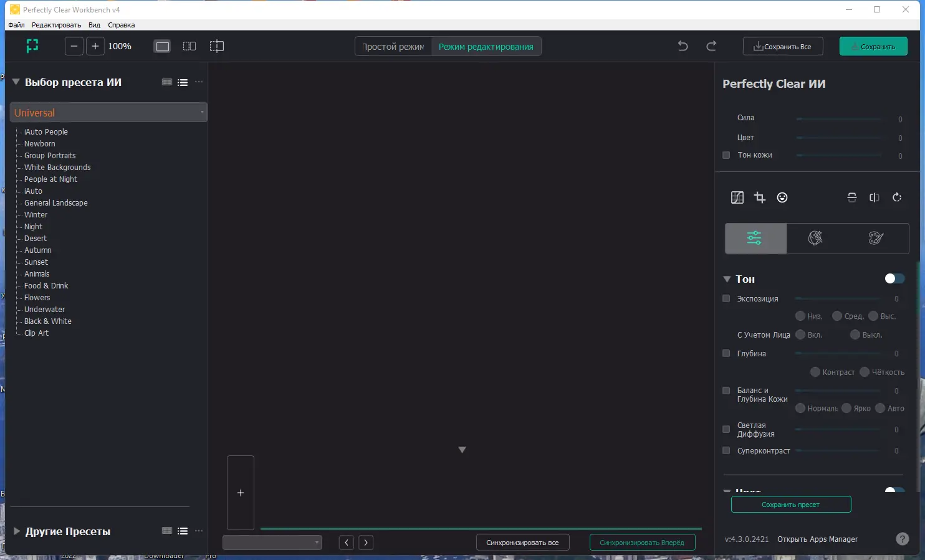Click Открыть Apps Manager
The height and width of the screenshot is (560, 925).
[x=817, y=539]
